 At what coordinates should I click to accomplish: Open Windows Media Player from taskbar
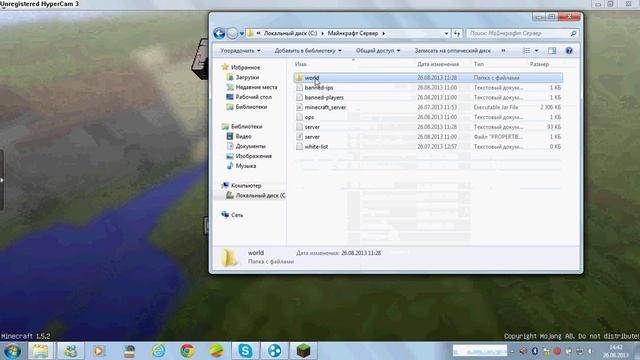tap(99, 351)
